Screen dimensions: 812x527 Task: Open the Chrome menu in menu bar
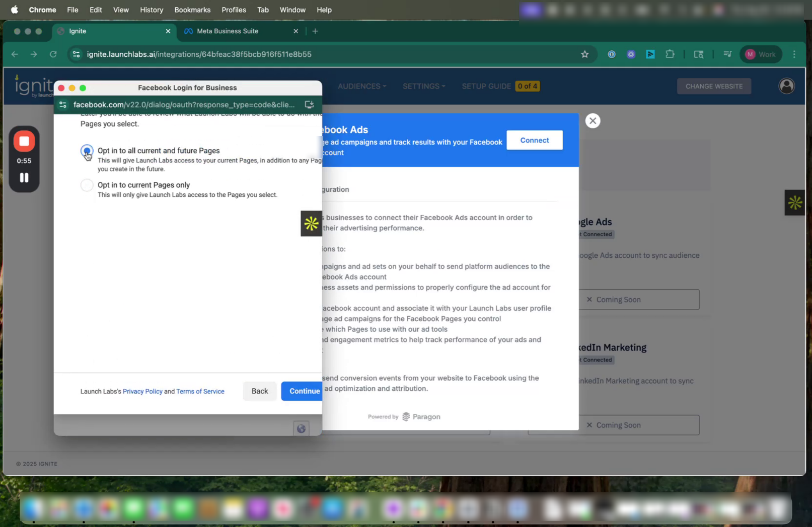point(43,10)
